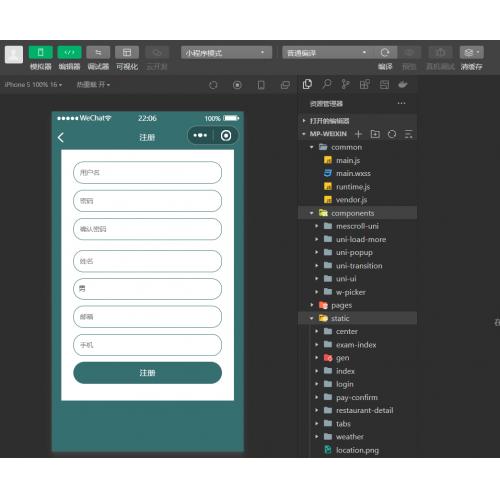Image resolution: width=500 pixels, height=500 pixels.
Task: Click the compile refresh icon
Action: click(x=385, y=53)
